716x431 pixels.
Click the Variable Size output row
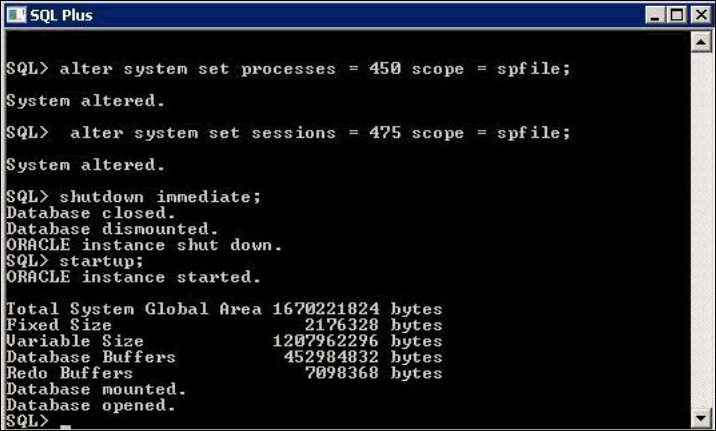coord(223,341)
